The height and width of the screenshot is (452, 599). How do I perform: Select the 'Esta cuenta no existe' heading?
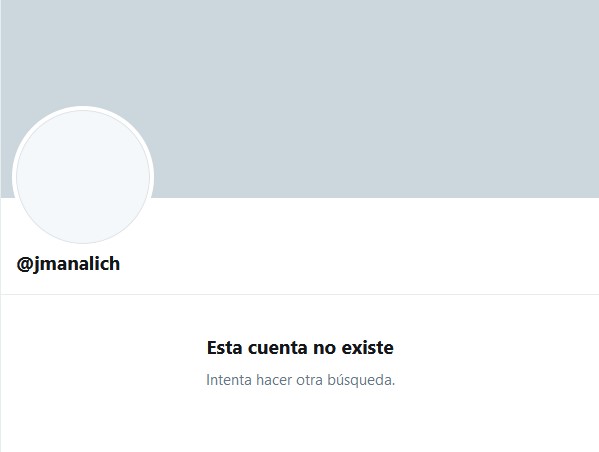(x=300, y=347)
